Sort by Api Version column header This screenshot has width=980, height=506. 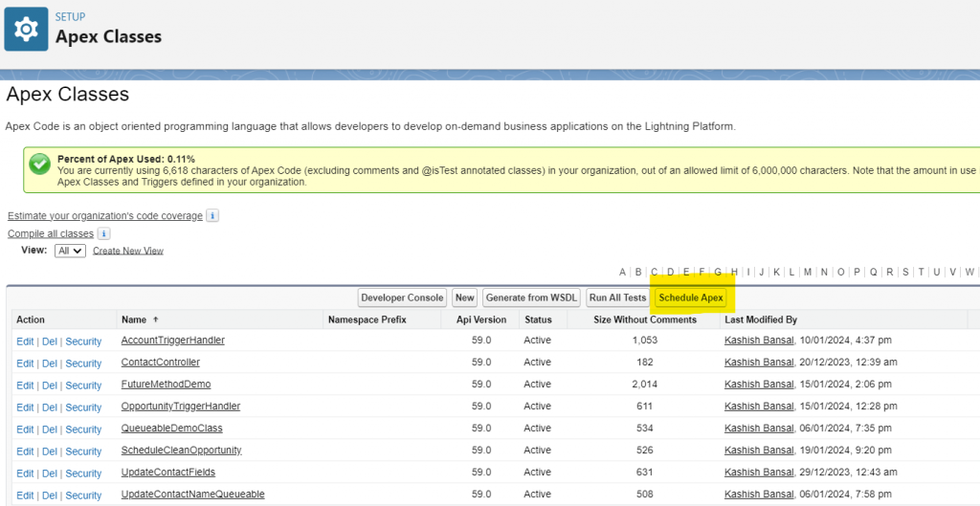pos(481,319)
